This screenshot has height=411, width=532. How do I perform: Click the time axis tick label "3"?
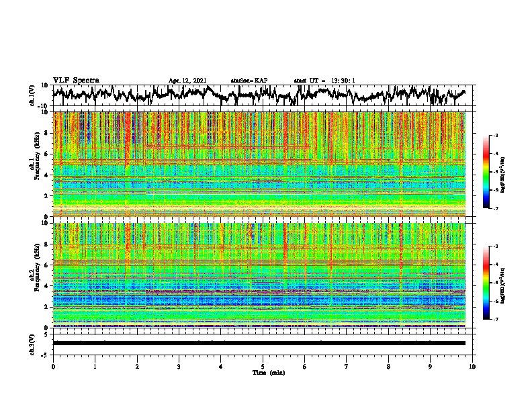point(179,367)
